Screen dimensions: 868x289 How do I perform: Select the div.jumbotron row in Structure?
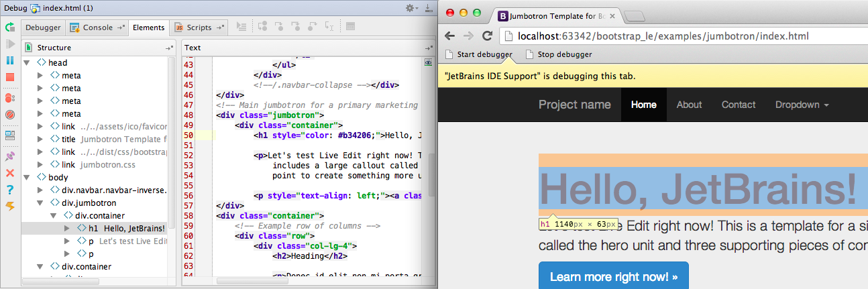click(94, 203)
